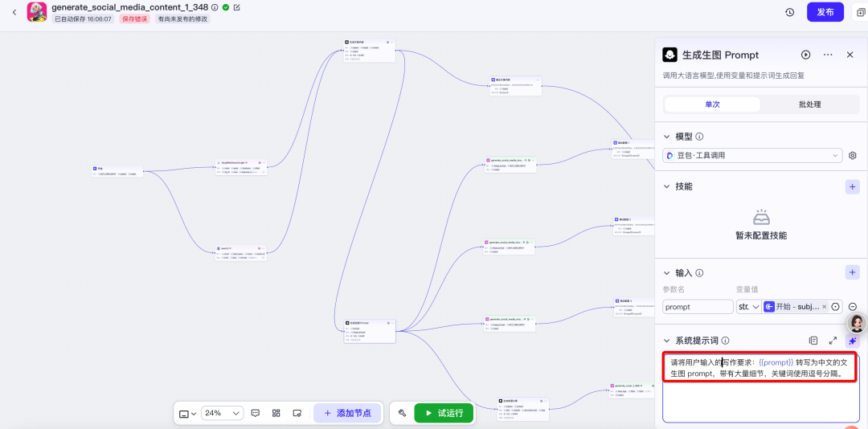
Task: Open the version history clock icon
Action: click(790, 12)
